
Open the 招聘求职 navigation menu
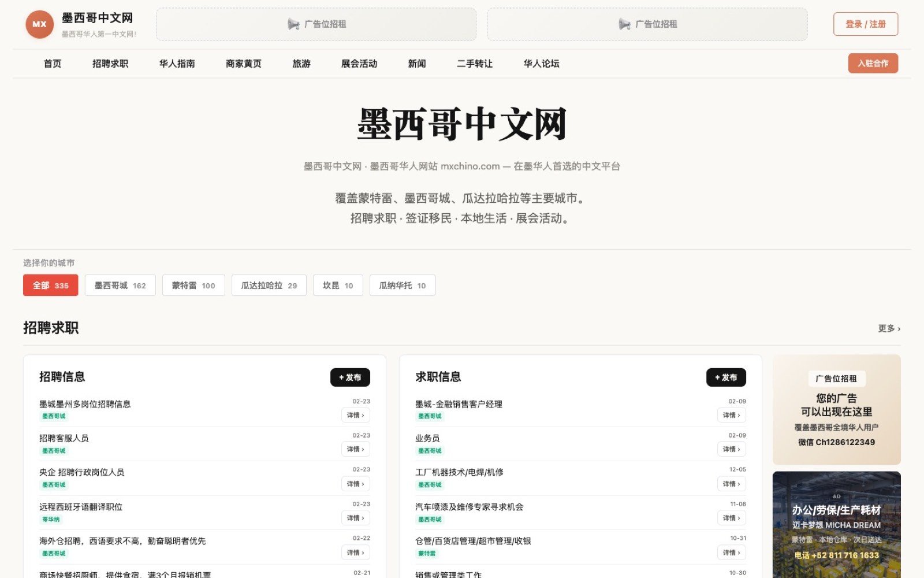click(x=111, y=64)
